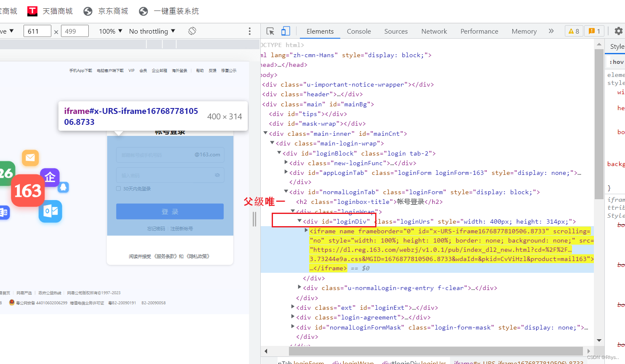This screenshot has width=625, height=364.
Task: Click the 登 录 login button
Action: pos(169,211)
